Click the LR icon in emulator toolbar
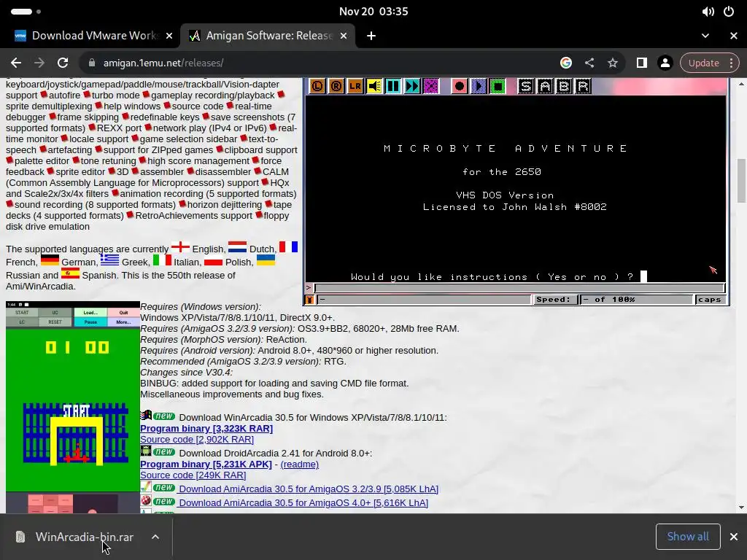The image size is (747, 560). coord(355,86)
